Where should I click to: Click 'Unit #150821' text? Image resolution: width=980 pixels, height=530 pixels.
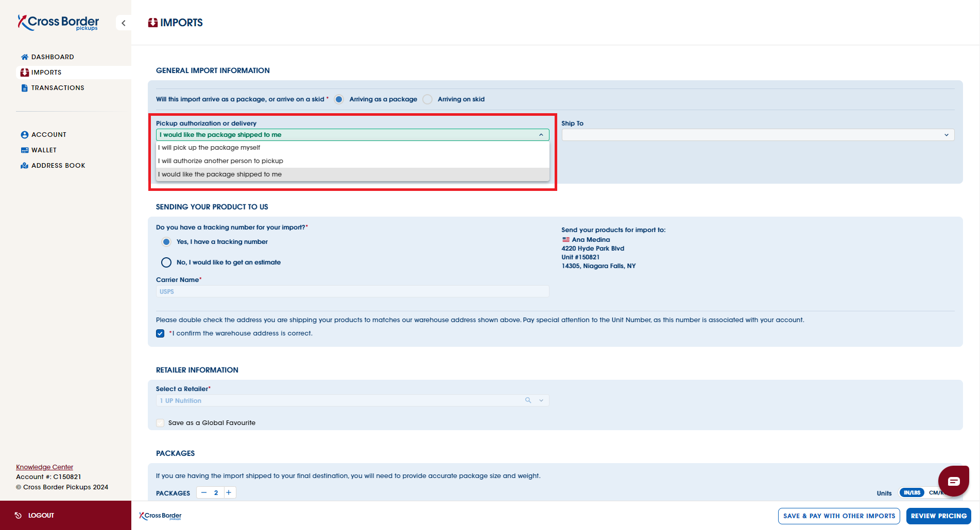point(580,257)
